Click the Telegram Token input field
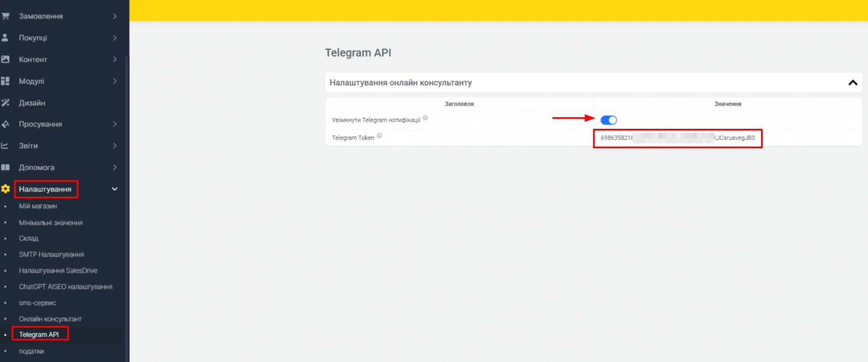 [677, 138]
